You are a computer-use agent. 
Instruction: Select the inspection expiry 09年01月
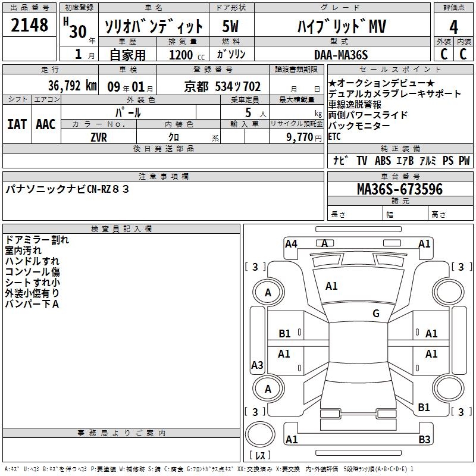tap(130, 87)
